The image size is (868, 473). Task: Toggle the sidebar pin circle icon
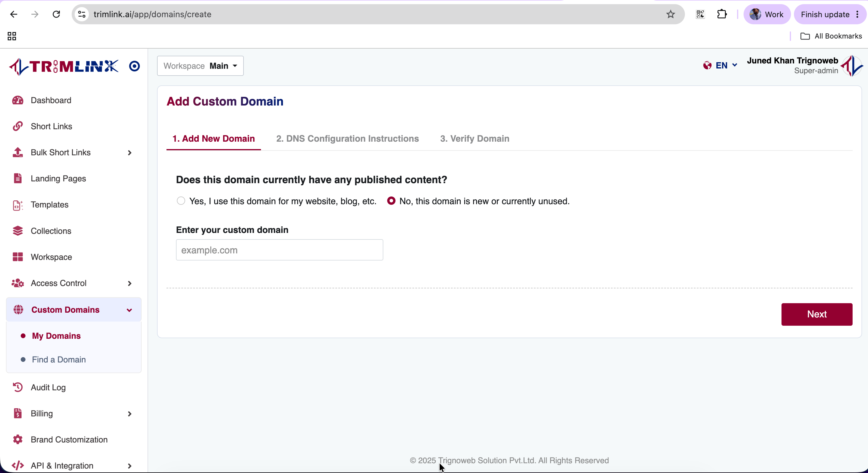[134, 66]
